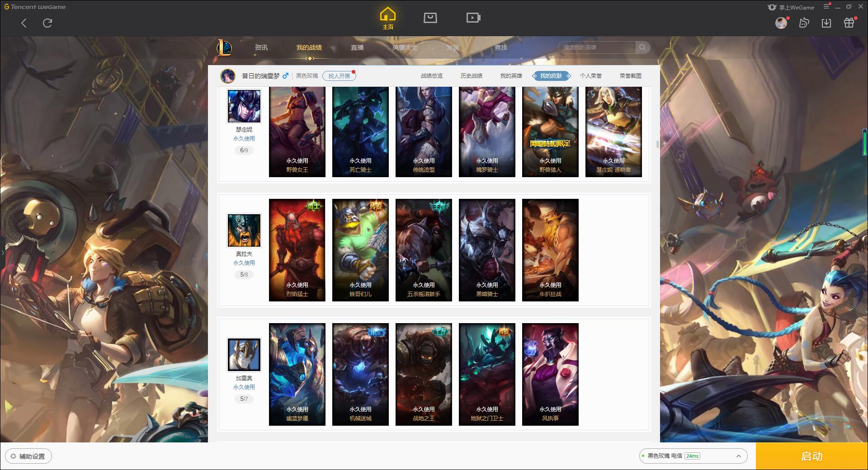Click the Tencent WeGame logo
The width and height of the screenshot is (868, 470).
[35, 7]
